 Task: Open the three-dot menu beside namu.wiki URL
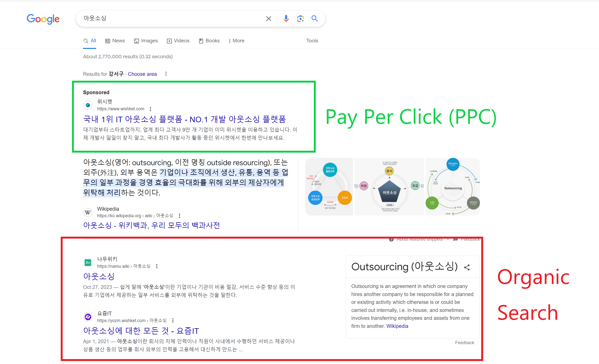[157, 266]
